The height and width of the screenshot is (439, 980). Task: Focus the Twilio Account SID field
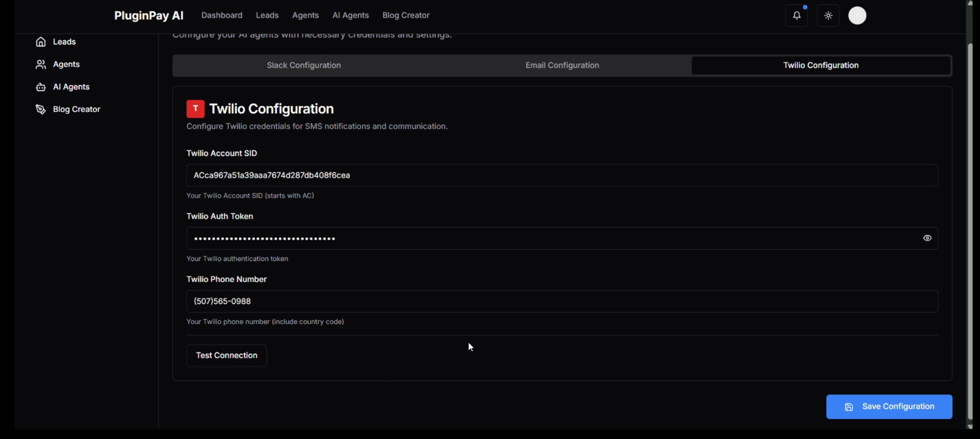(x=562, y=175)
